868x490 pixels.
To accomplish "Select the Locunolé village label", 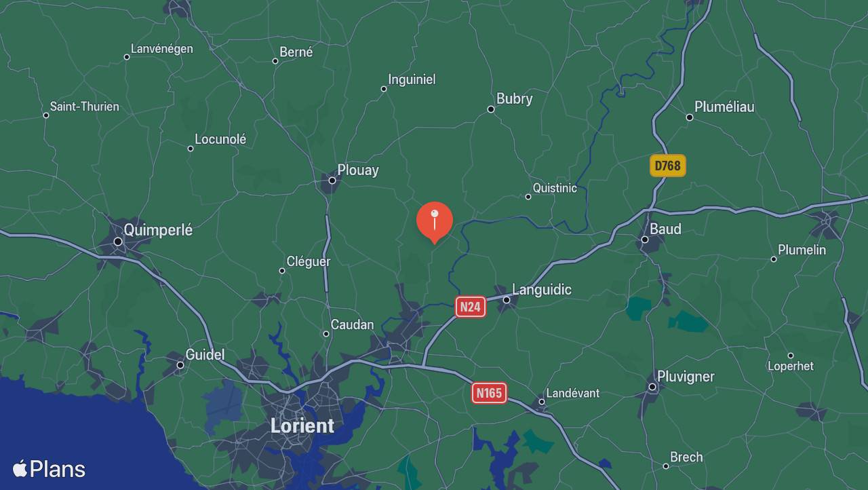I will 220,139.
